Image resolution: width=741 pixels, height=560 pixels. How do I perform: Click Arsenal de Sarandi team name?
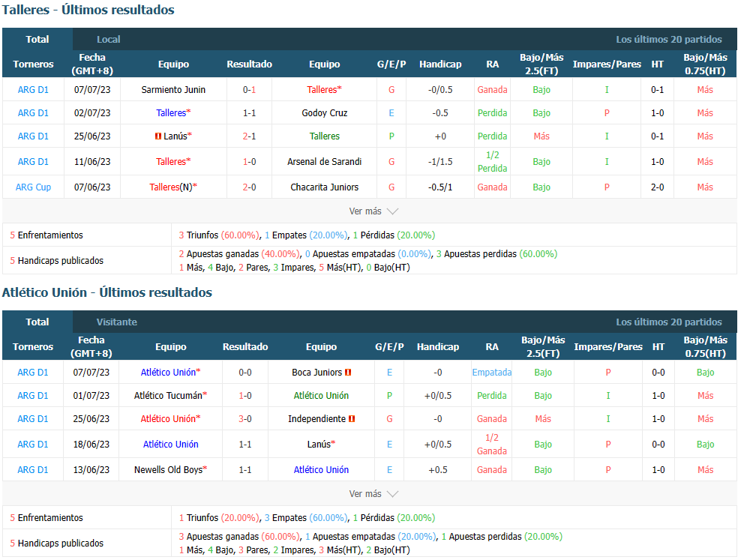[325, 161]
